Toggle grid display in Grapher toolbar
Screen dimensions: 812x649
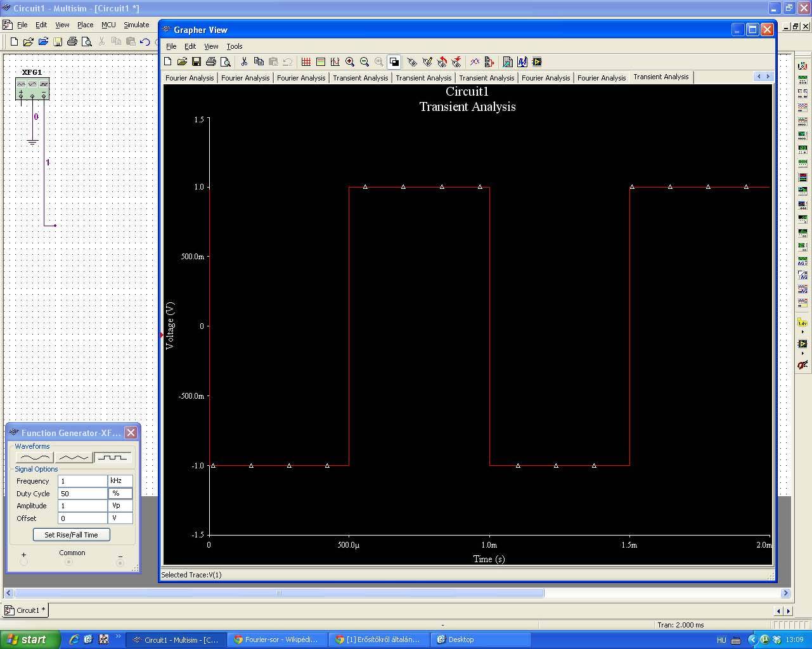point(306,62)
